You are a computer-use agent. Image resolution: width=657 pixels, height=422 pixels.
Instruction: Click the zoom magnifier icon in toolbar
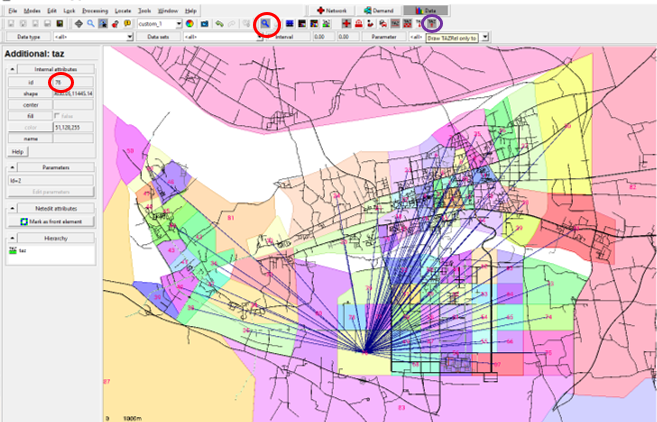[x=91, y=22]
